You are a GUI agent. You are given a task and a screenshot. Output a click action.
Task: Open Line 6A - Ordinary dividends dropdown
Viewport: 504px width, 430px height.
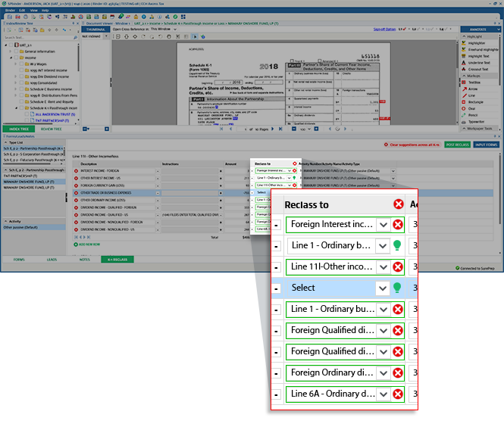click(383, 394)
